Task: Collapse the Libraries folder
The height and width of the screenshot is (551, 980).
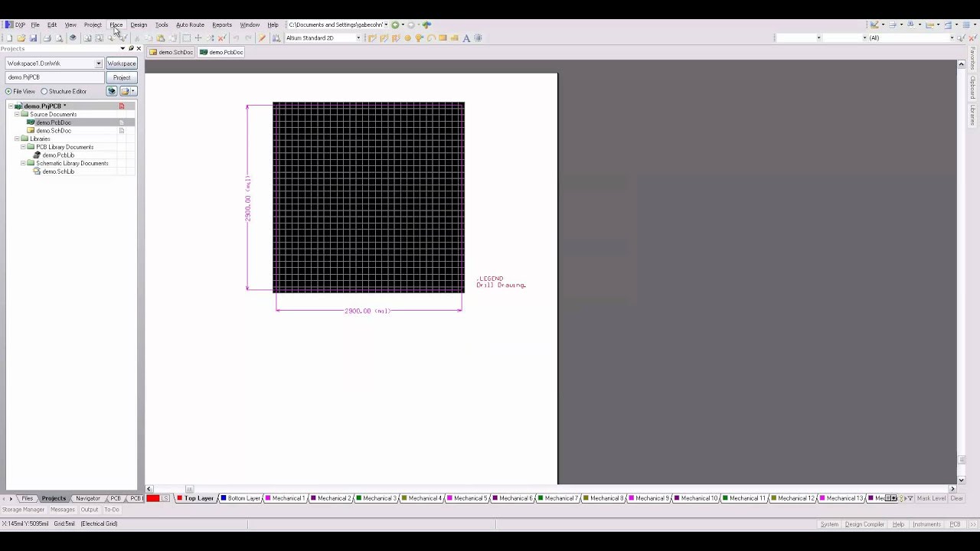Action: [x=17, y=139]
